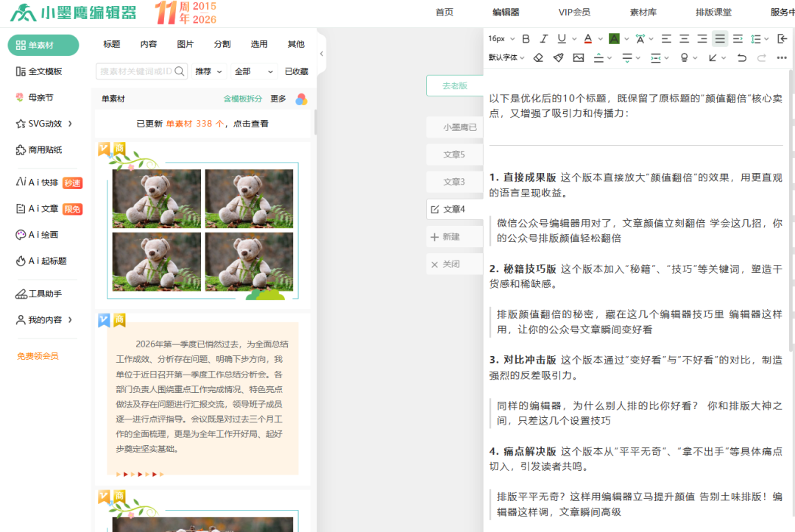Screen dimensions: 795x532
Task: Expand the font color picker arrow
Action: click(x=601, y=38)
